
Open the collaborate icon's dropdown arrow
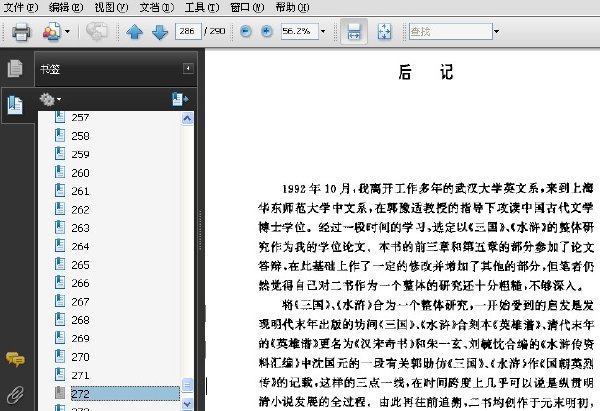click(67, 32)
